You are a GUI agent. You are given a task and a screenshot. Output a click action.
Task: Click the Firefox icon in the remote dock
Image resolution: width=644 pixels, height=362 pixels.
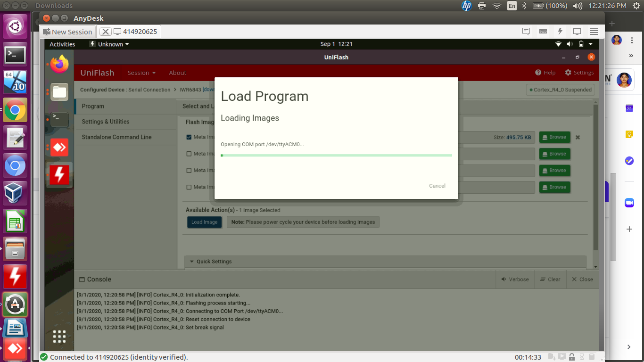59,64
